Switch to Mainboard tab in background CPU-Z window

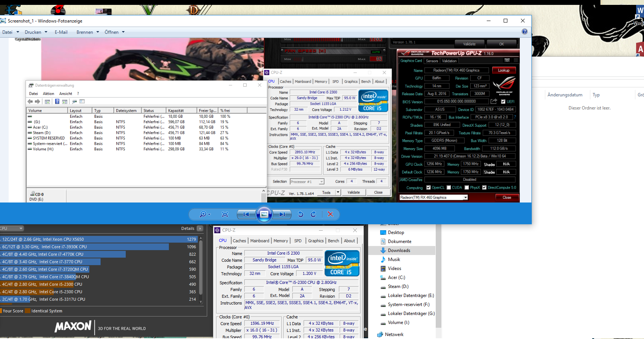click(x=260, y=241)
